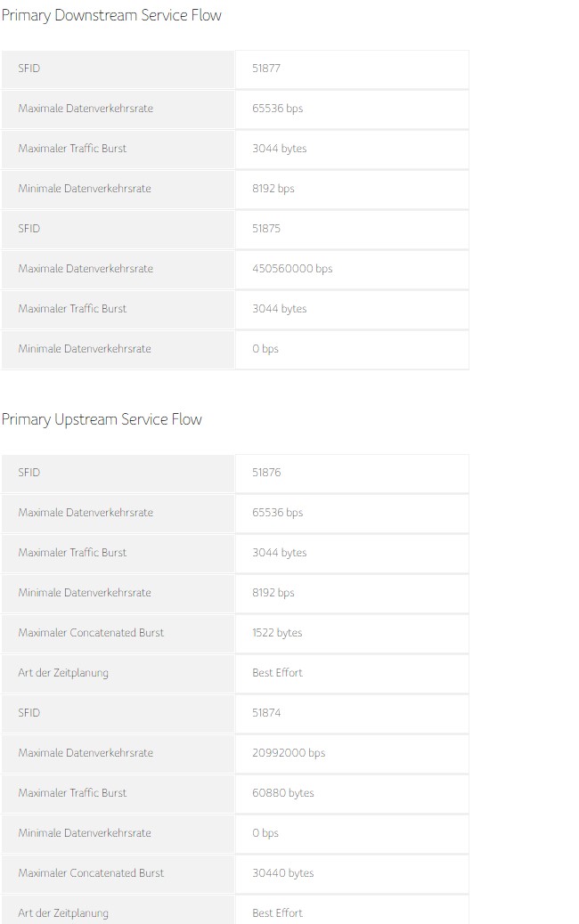Select the 60880 bytes traffic burst value

[x=283, y=793]
